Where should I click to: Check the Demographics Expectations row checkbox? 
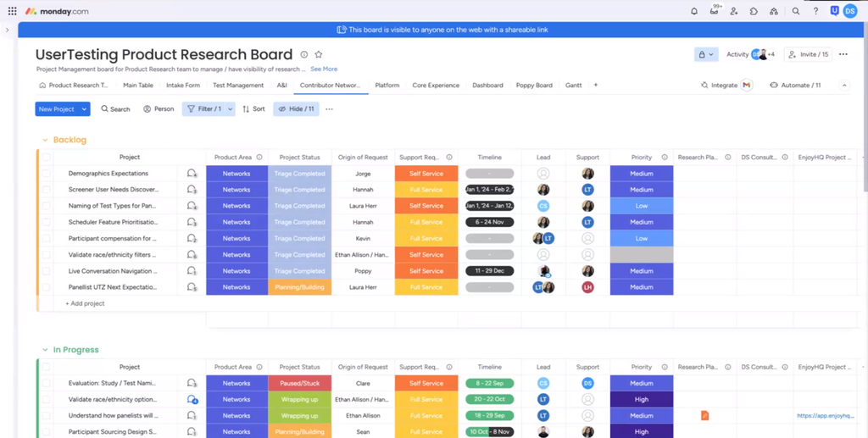point(46,174)
